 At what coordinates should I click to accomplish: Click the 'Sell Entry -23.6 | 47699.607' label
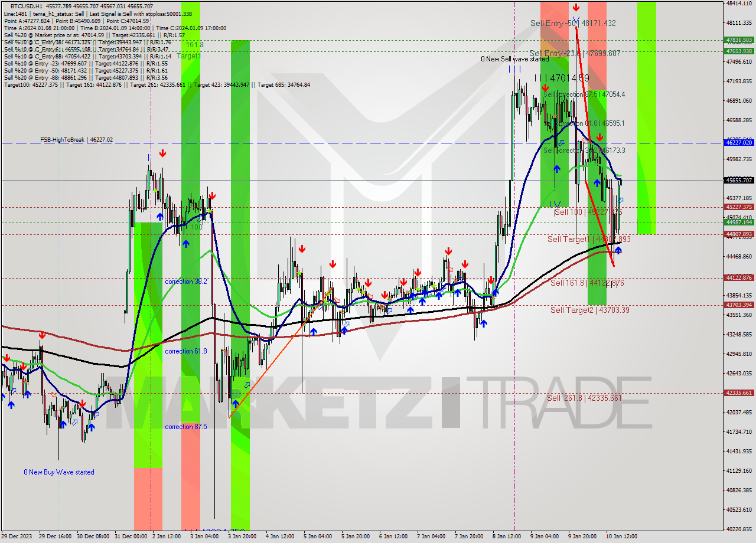[x=575, y=53]
